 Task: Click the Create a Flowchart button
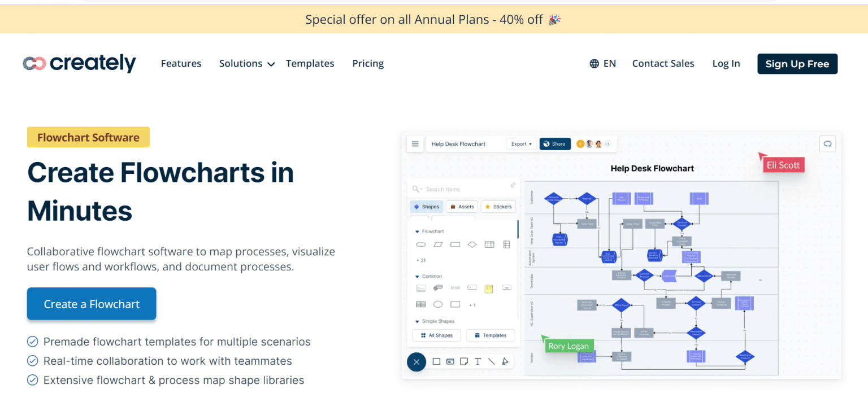[91, 304]
